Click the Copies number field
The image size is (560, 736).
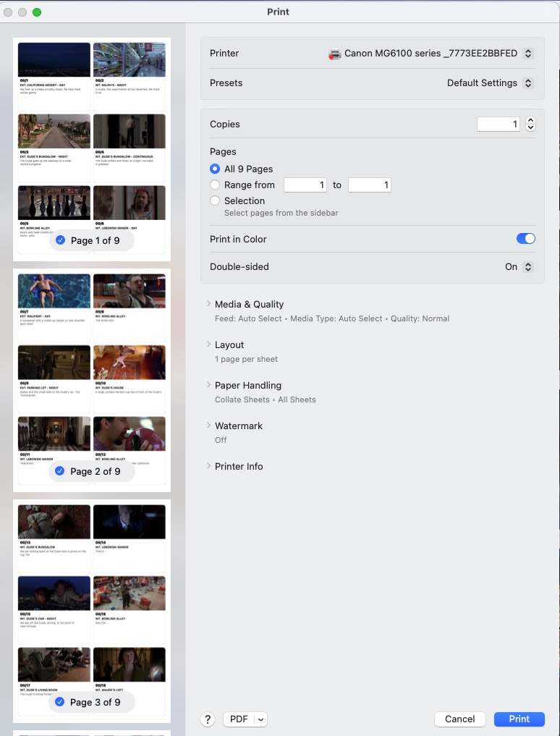498,124
